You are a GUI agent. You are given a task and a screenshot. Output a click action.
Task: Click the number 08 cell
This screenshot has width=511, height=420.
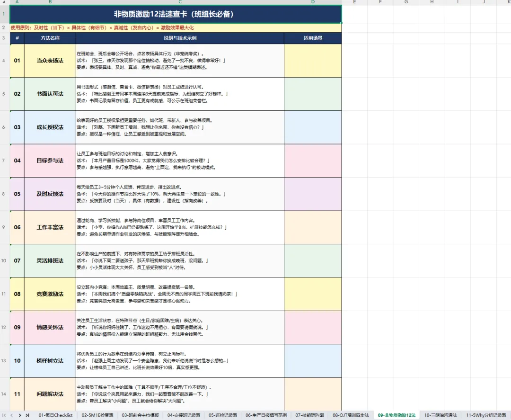coord(18,294)
